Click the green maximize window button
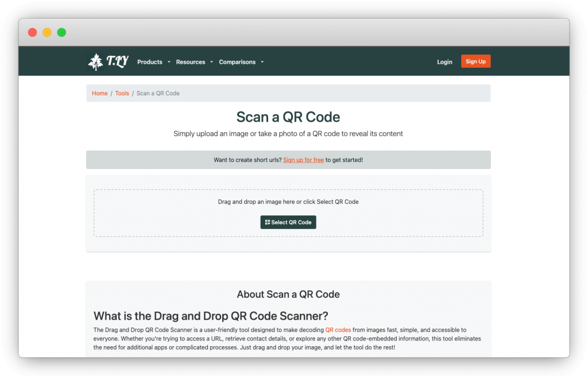 (x=61, y=33)
